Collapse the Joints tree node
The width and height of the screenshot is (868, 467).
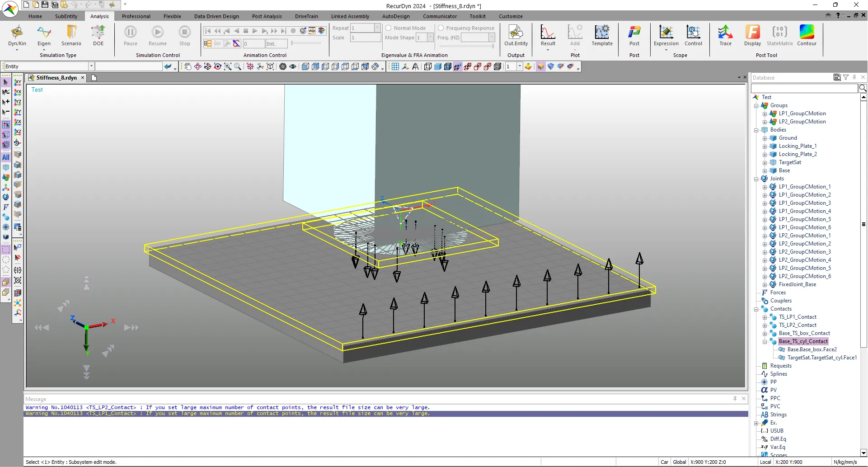click(x=756, y=179)
